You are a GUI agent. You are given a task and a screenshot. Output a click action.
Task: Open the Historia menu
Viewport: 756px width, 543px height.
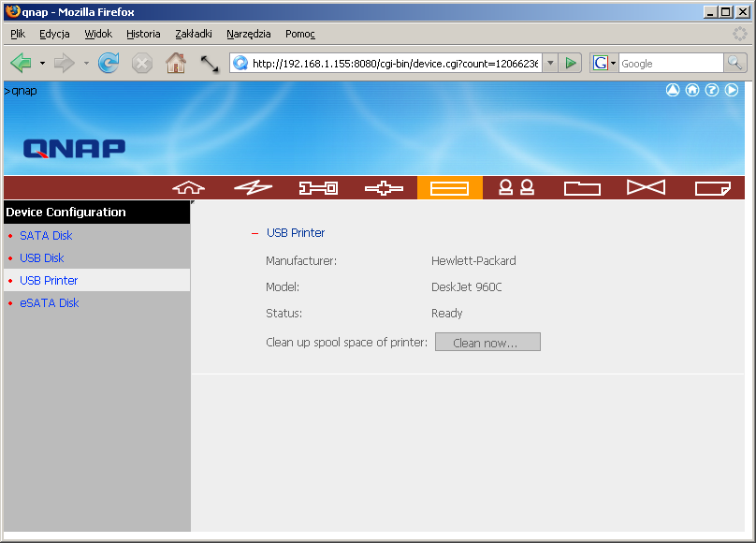click(143, 34)
